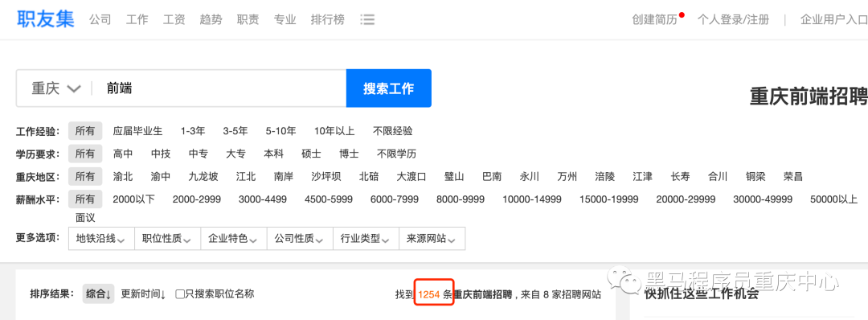The width and height of the screenshot is (868, 320).
Task: Filter district by 南岸
Action: [x=284, y=177]
